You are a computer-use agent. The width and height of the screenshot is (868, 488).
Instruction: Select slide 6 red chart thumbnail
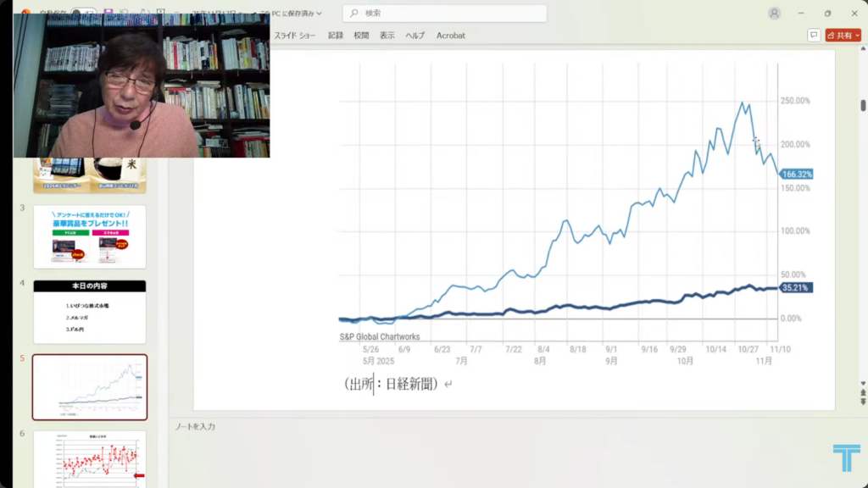(x=90, y=459)
